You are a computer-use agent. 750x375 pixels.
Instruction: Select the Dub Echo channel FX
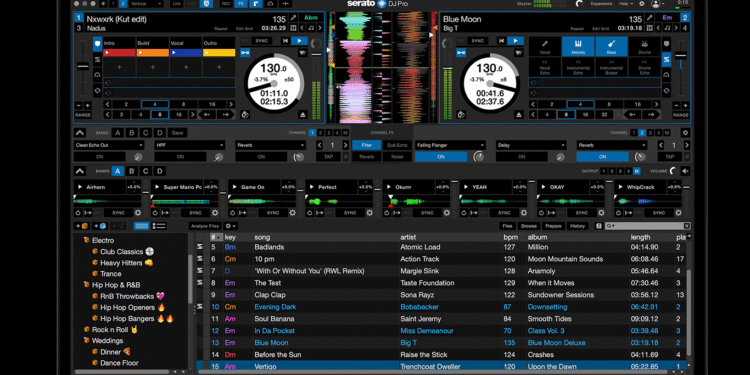point(397,145)
